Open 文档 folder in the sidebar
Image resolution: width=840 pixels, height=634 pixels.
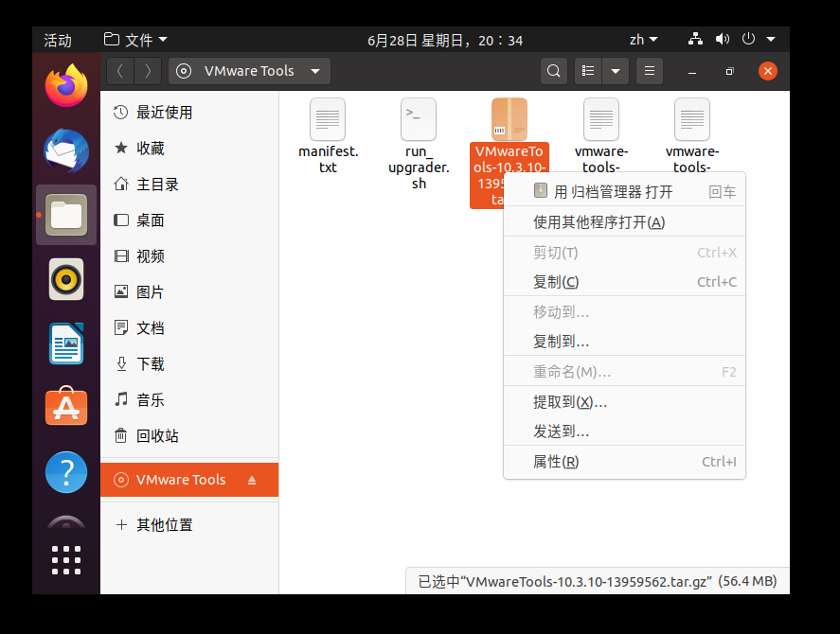[x=189, y=327]
